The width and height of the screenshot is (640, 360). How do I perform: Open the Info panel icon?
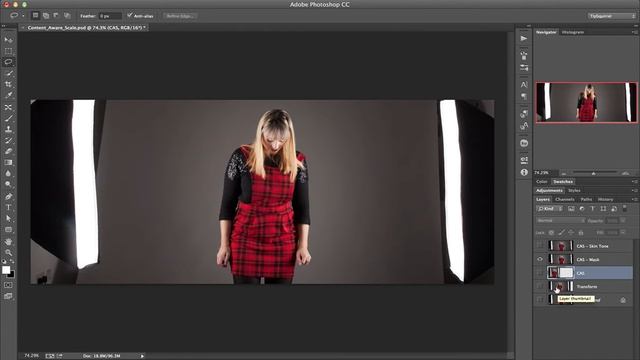pyautogui.click(x=524, y=173)
